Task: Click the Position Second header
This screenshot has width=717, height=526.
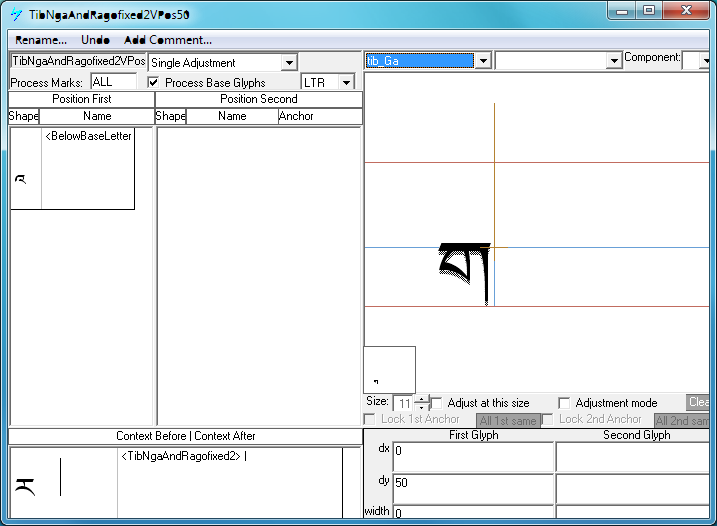Action: pos(259,99)
